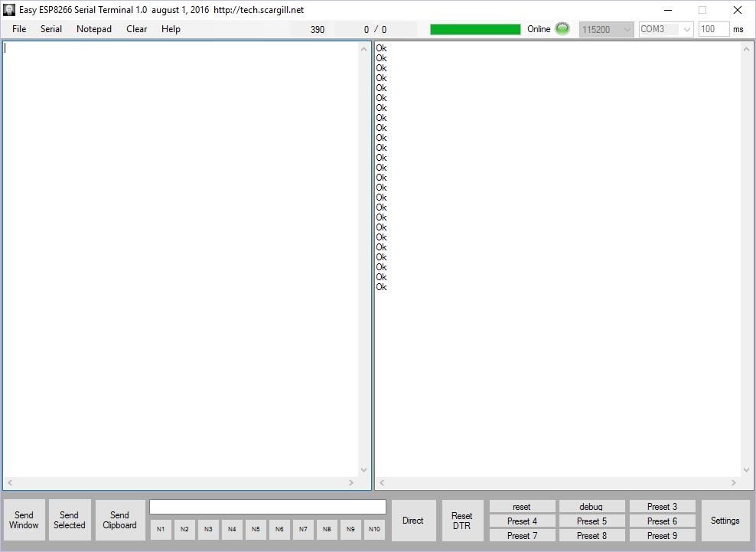Click the Send Clipboard button
756x552 pixels.
[119, 521]
